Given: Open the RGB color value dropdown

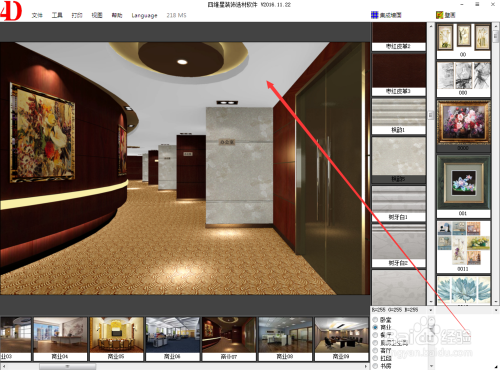Looking at the screenshot, I should (x=431, y=310).
